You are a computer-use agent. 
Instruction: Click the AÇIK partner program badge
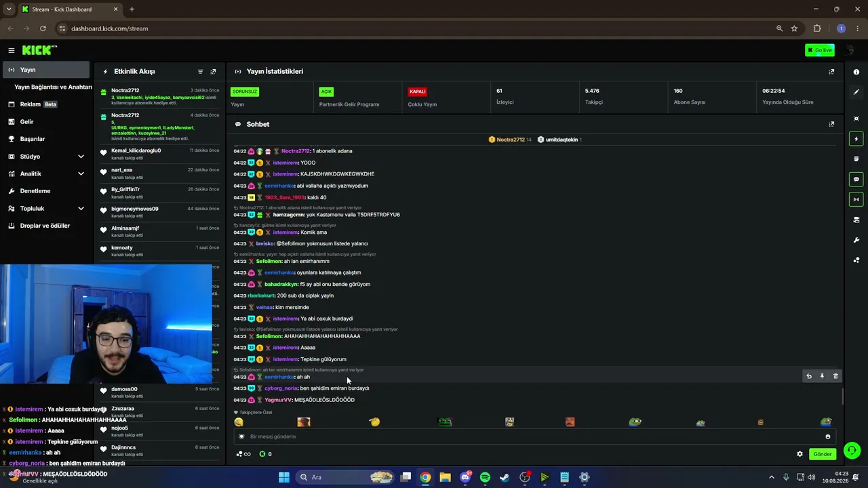pos(326,91)
